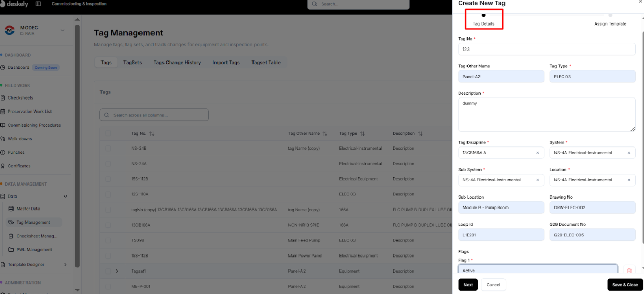This screenshot has width=644, height=294.
Task: Delete Flag 1 using trash icon
Action: [x=629, y=271]
